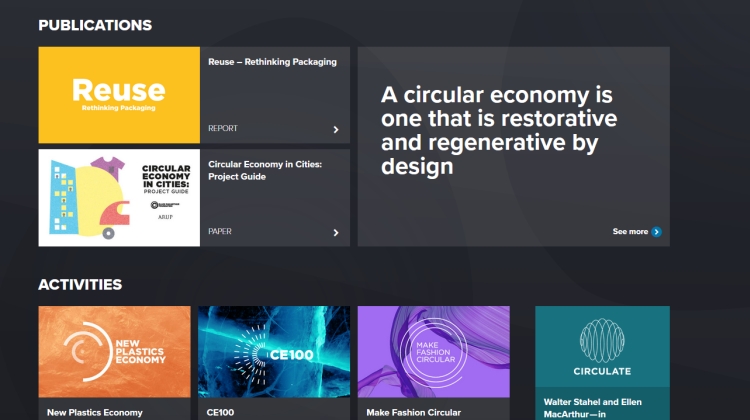Click the chevron arrow beside PAPER

336,232
